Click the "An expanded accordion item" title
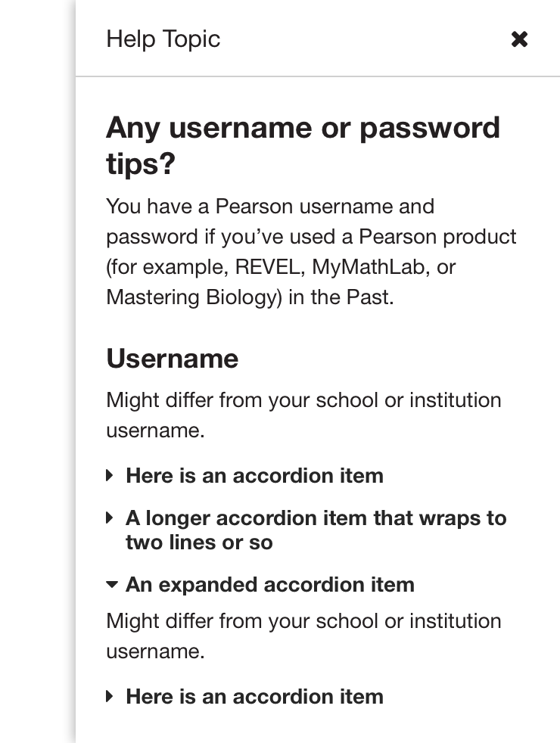The image size is (560, 743). 270,585
